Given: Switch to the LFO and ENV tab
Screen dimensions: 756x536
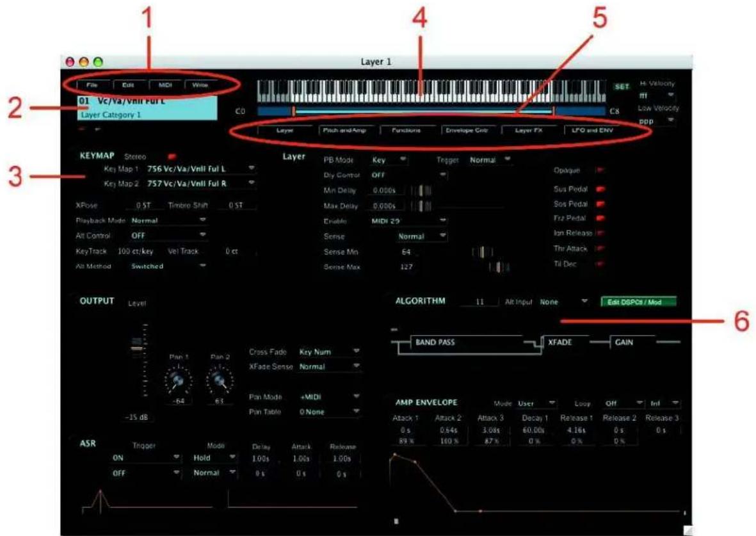Looking at the screenshot, I should [x=592, y=130].
